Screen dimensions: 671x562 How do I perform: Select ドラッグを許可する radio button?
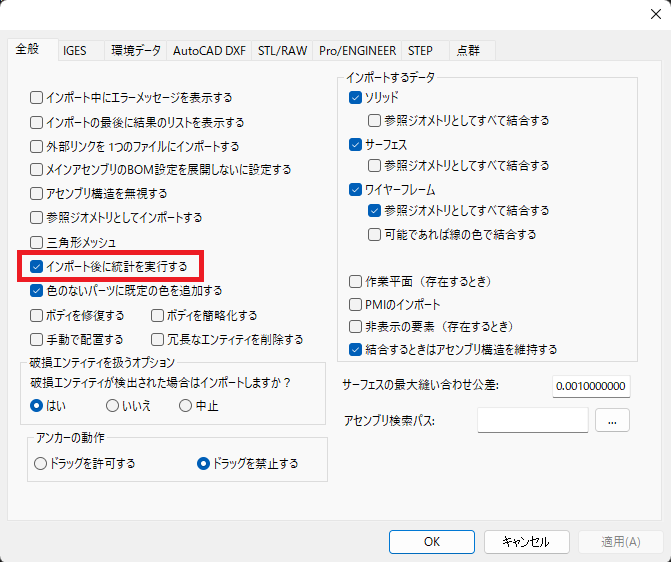pos(40,463)
